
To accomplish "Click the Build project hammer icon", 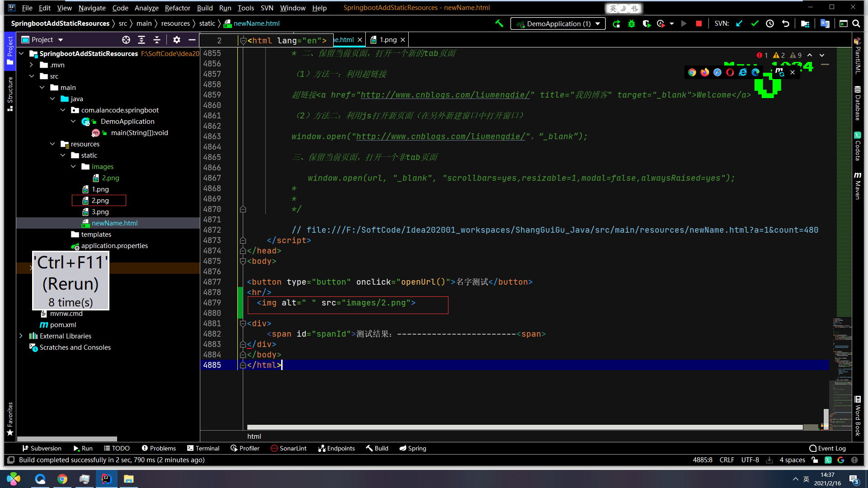I will tap(499, 23).
